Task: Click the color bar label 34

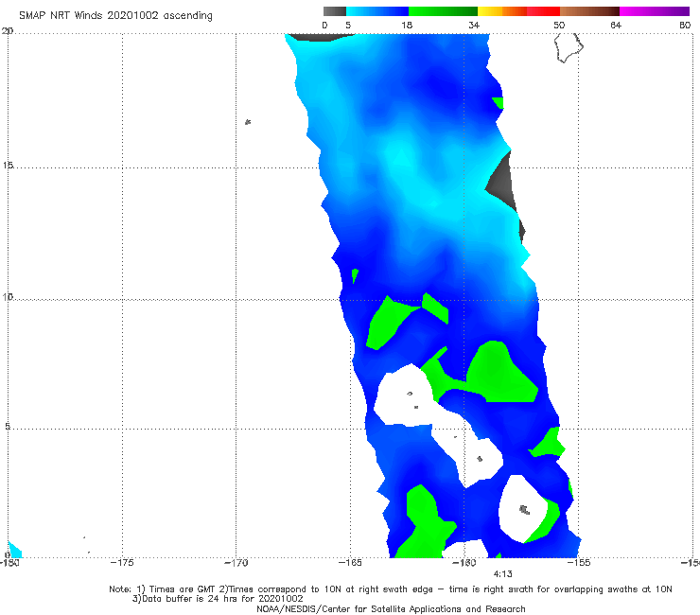Action: 474,25
